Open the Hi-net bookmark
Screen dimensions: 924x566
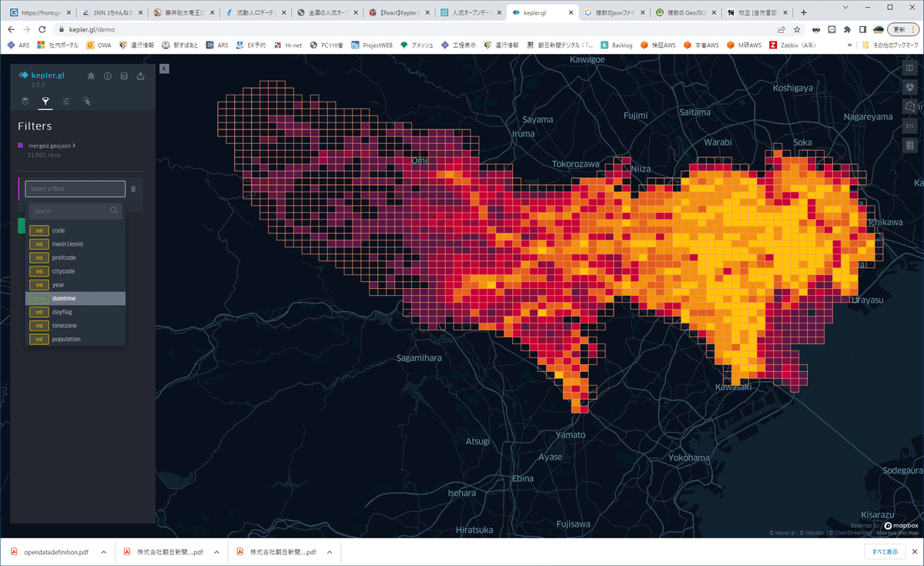pos(286,45)
